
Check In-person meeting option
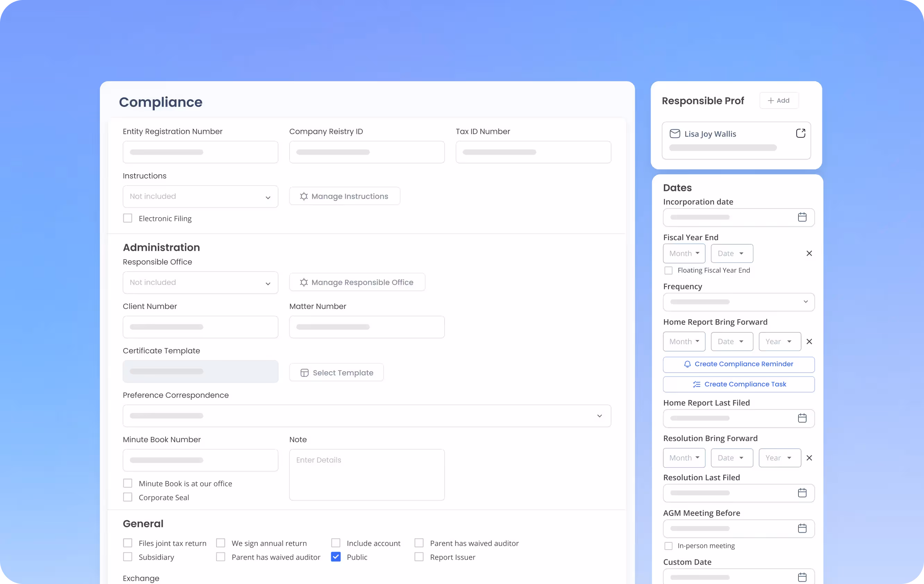[x=668, y=545]
